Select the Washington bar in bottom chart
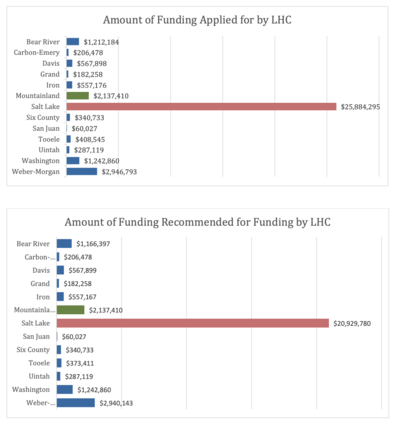This screenshot has width=400, height=429. point(65,390)
